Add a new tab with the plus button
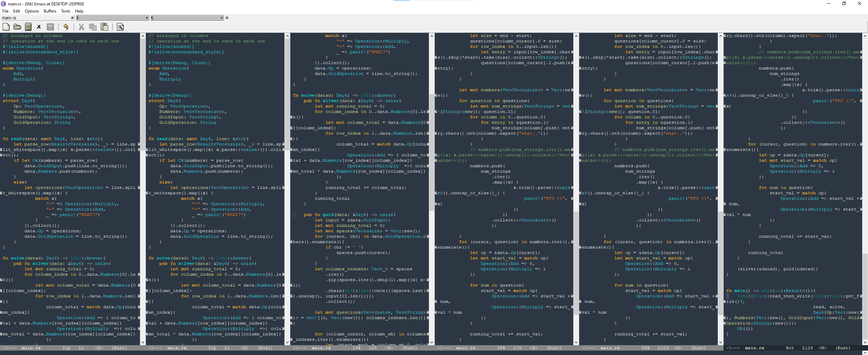 [x=227, y=18]
